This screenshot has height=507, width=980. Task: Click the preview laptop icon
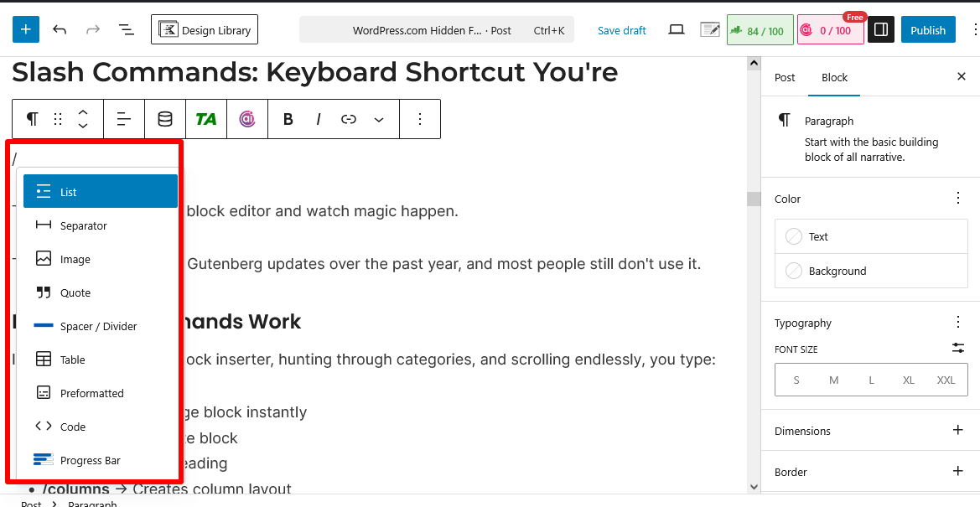[x=676, y=28]
